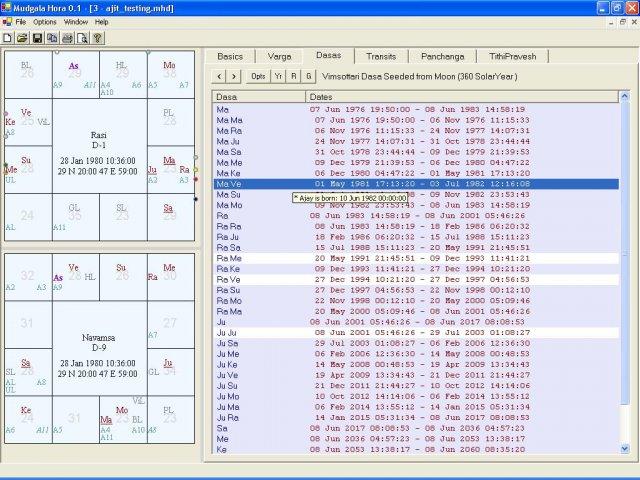Viewport: 640px width, 480px height.
Task: Click the dasa list scrollbar down arrow
Action: coord(626,449)
